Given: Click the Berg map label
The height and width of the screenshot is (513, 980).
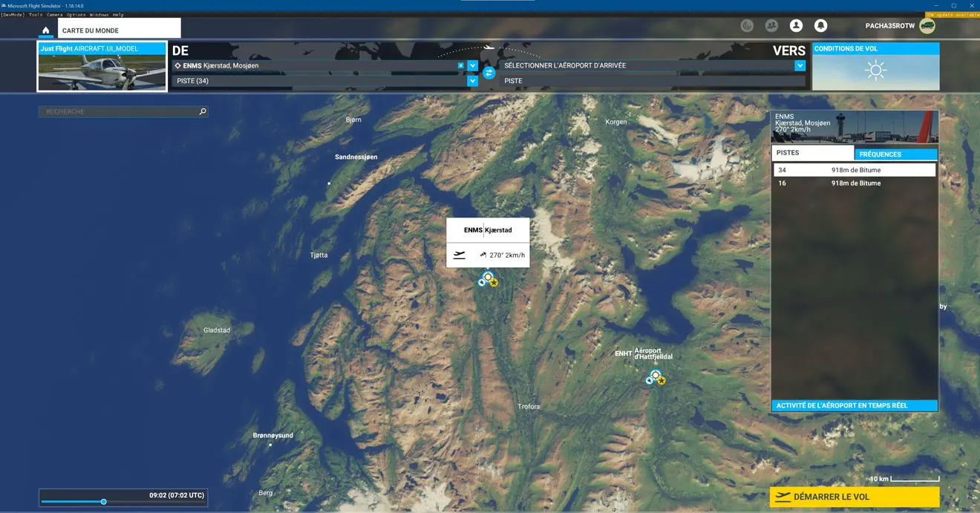Looking at the screenshot, I should coord(266,493).
